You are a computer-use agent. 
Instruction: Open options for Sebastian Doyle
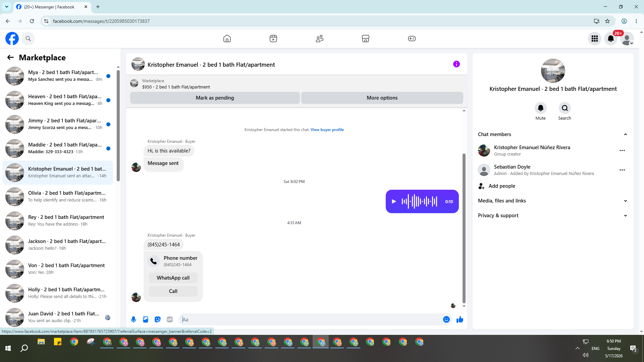coord(622,170)
